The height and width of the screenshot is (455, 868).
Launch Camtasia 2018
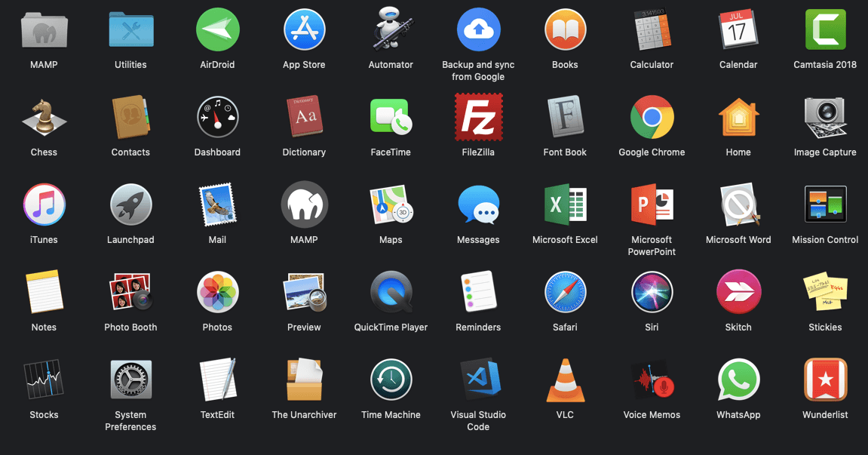coord(825,30)
